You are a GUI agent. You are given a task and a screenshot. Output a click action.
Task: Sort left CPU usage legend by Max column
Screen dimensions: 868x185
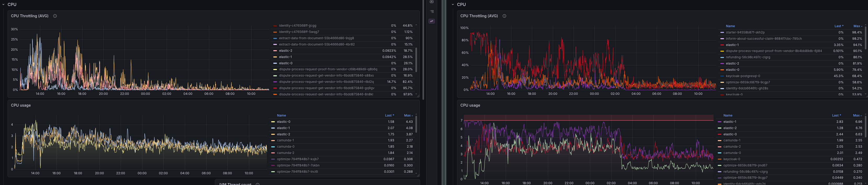click(408, 115)
